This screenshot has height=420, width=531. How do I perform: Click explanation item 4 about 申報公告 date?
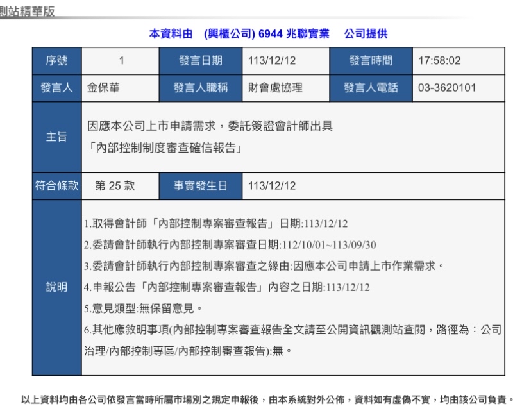pos(227,287)
